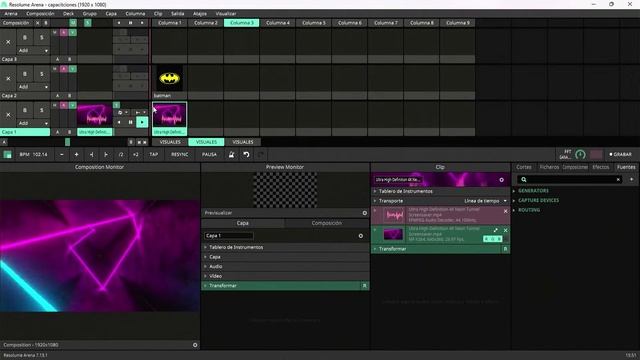Decrease BPM with minus button

click(62, 154)
